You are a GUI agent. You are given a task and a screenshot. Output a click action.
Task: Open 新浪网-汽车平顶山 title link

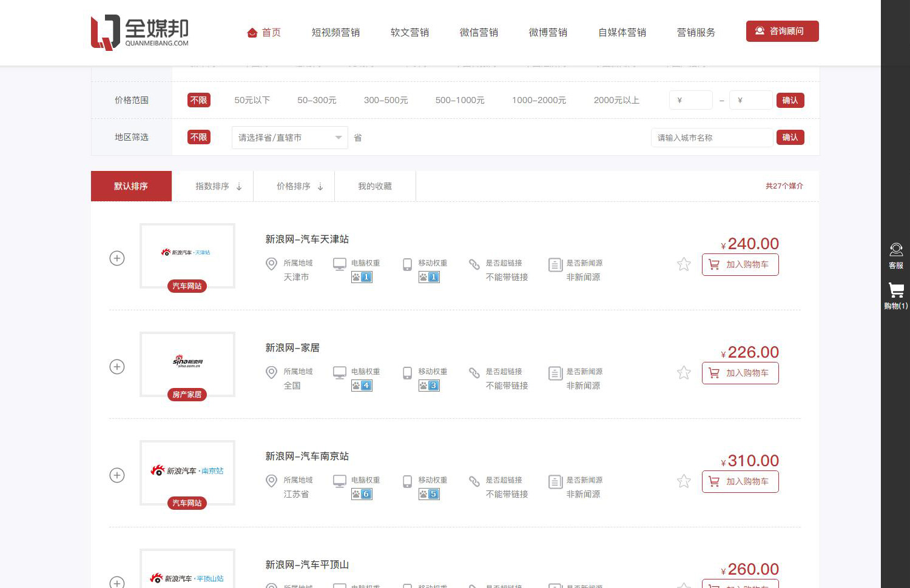tap(307, 565)
